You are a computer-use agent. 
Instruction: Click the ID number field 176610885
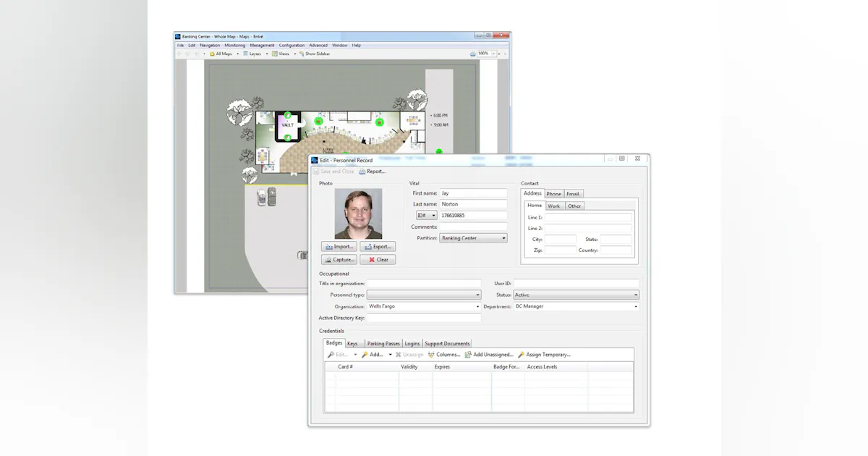[x=473, y=215]
